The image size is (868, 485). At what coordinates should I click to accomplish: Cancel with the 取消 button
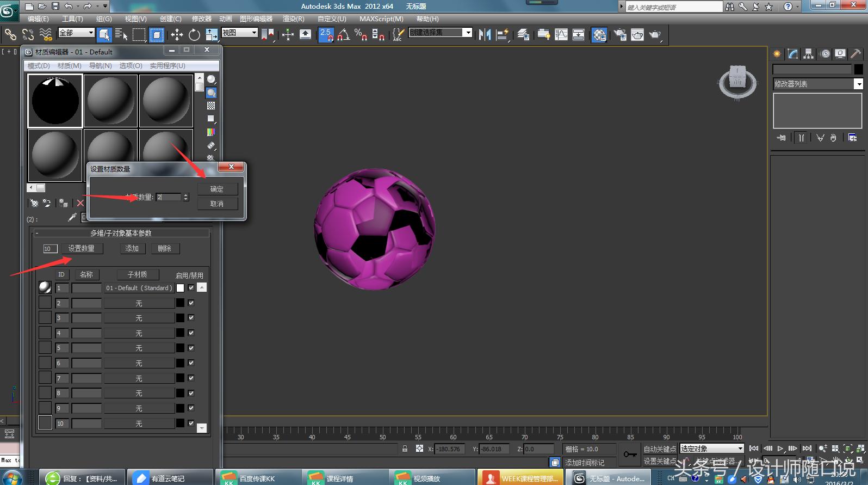coord(217,204)
